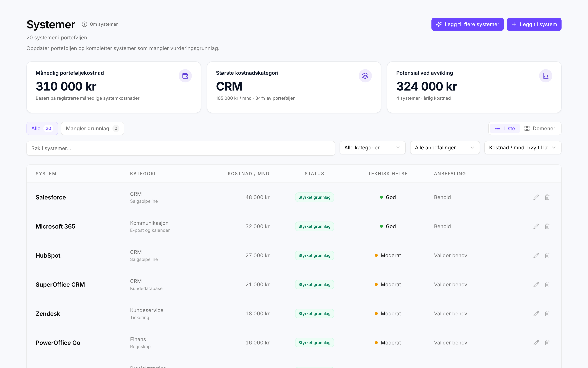Delete Microsoft 365 using its trash icon
Image resolution: width=588 pixels, height=368 pixels.
click(547, 226)
